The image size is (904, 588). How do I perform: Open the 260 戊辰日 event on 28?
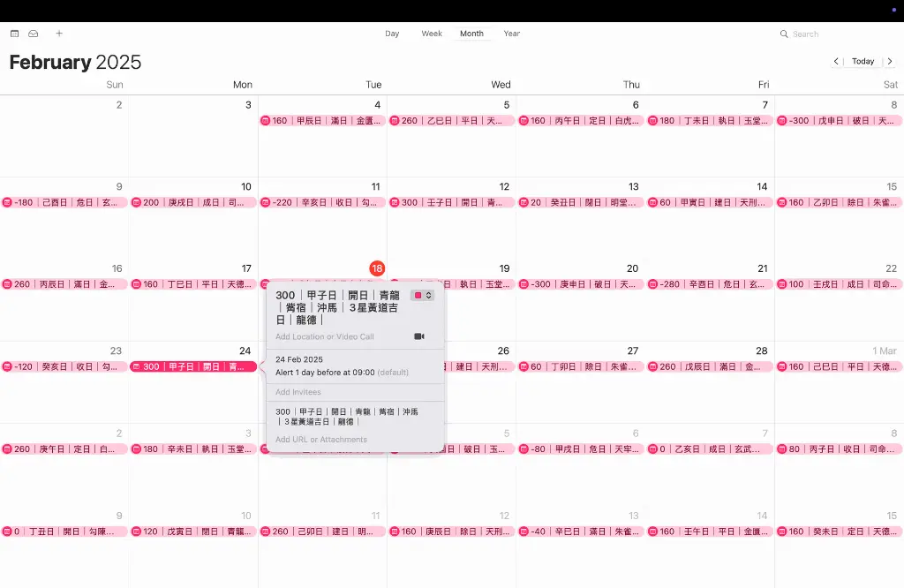(710, 366)
